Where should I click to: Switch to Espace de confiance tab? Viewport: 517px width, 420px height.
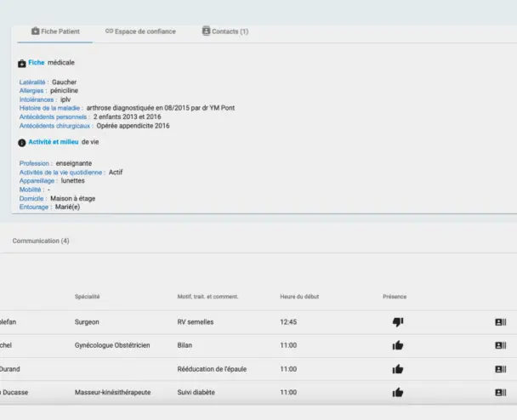point(140,31)
